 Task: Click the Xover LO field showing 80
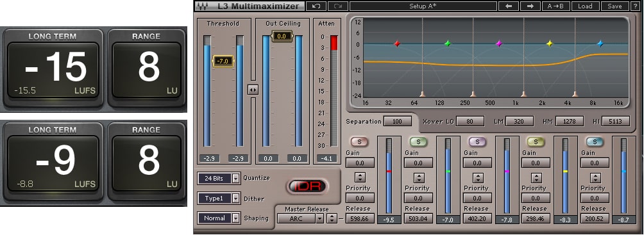click(470, 121)
